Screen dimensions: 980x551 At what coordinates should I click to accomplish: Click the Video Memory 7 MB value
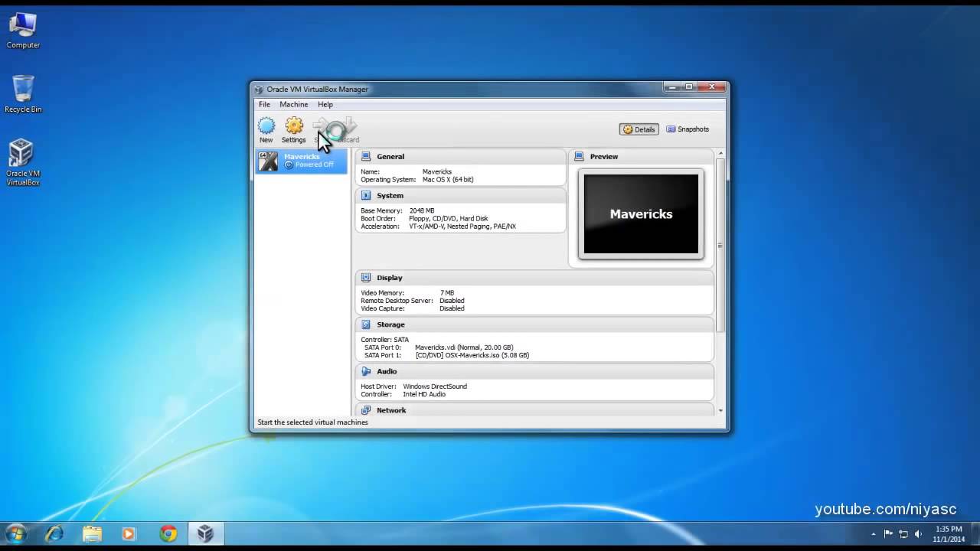pyautogui.click(x=447, y=293)
